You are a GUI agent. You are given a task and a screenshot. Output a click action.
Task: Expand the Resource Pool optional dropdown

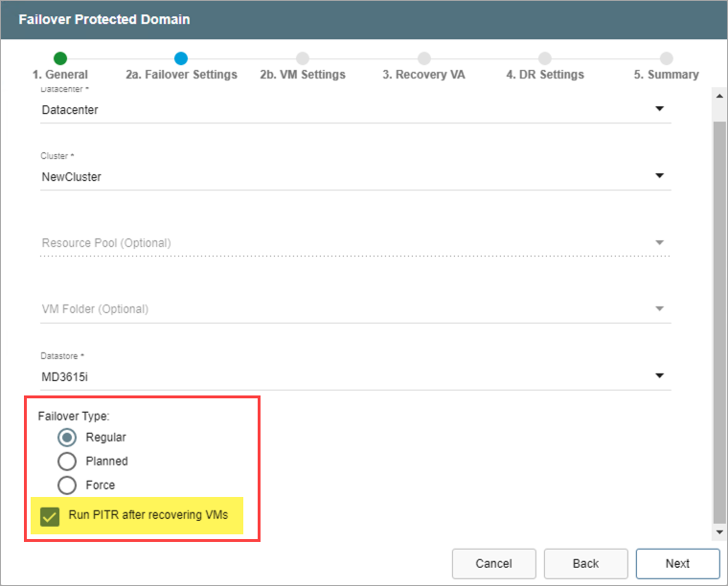(659, 243)
